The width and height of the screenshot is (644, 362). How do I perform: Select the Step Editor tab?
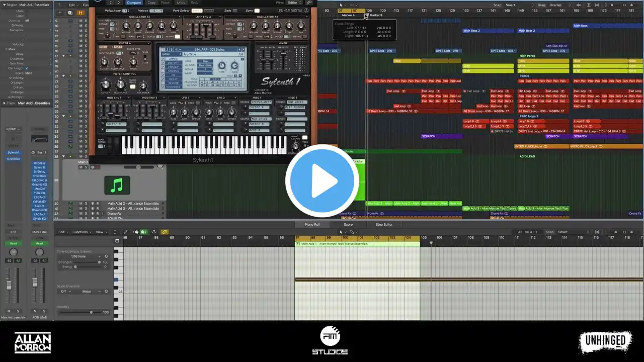click(x=384, y=224)
